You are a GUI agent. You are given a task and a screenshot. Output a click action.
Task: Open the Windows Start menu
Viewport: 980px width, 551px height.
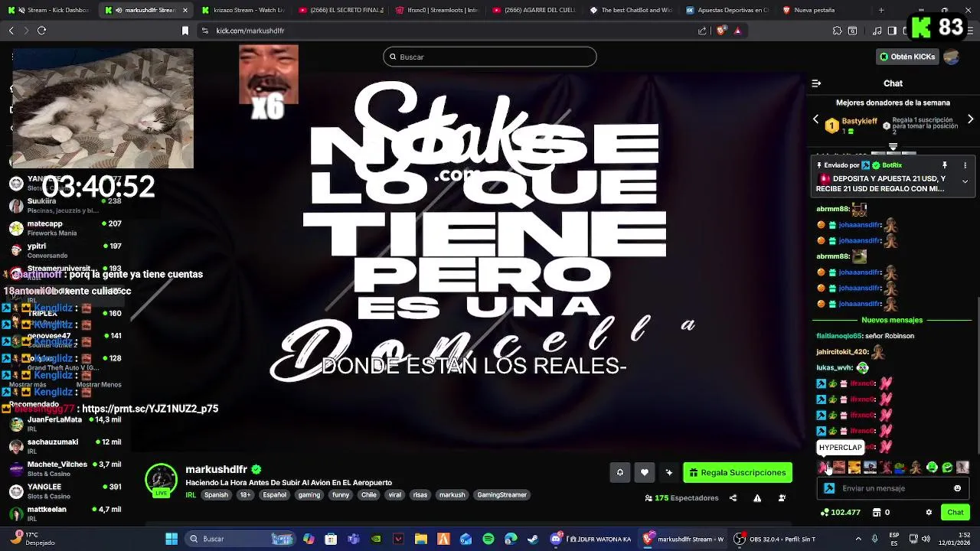click(171, 539)
